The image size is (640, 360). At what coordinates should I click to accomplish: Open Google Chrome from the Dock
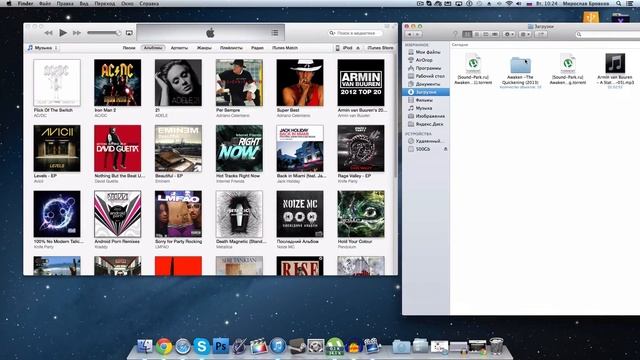(164, 346)
